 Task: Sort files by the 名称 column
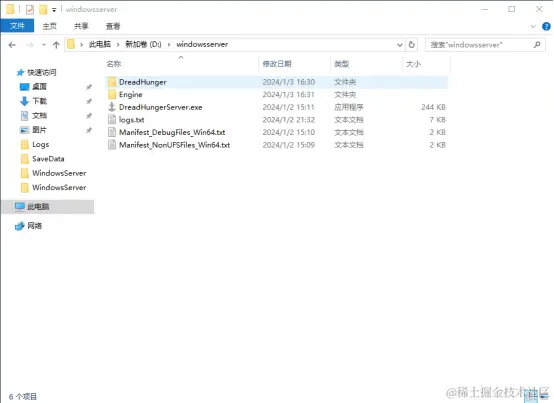tap(114, 64)
